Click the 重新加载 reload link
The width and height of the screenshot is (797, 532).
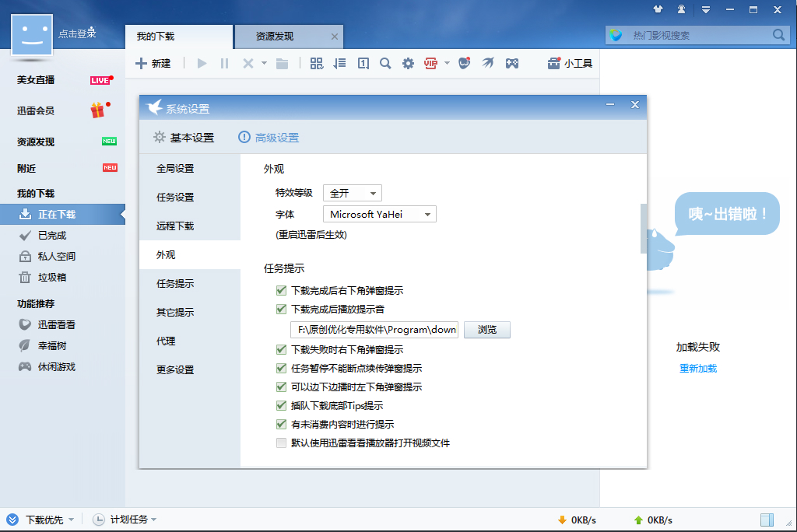(x=698, y=369)
